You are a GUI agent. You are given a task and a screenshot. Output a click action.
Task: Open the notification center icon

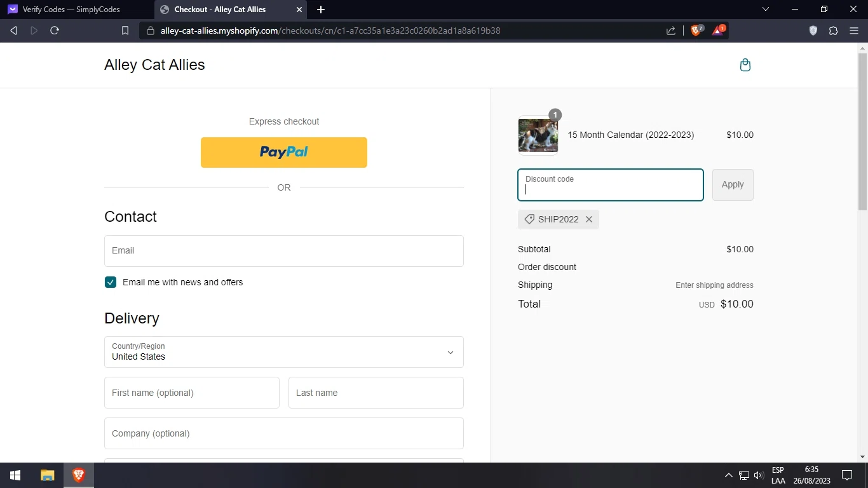pyautogui.click(x=846, y=475)
